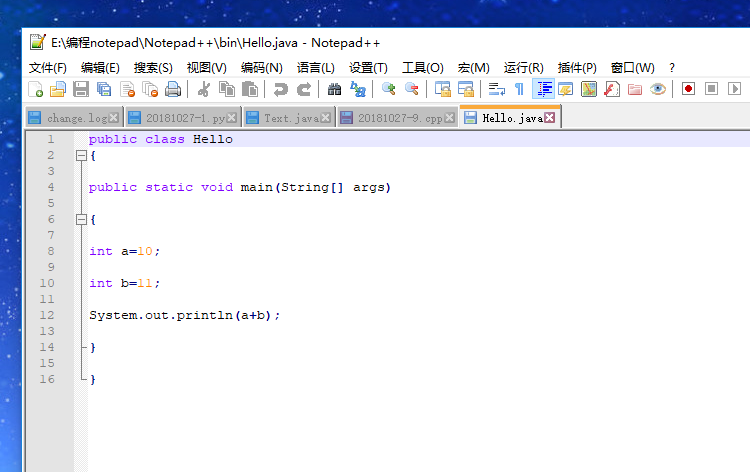The width and height of the screenshot is (750, 472).
Task: Start macro recording with the red dot
Action: click(688, 89)
